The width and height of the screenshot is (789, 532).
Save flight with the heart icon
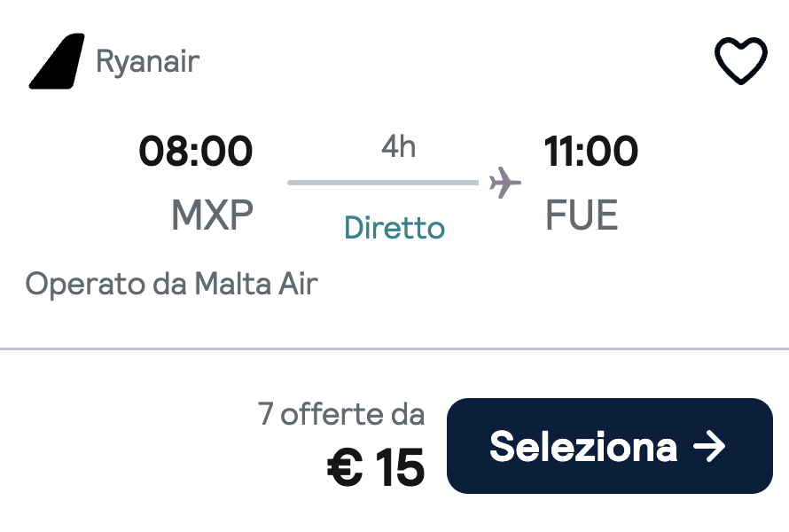740,62
